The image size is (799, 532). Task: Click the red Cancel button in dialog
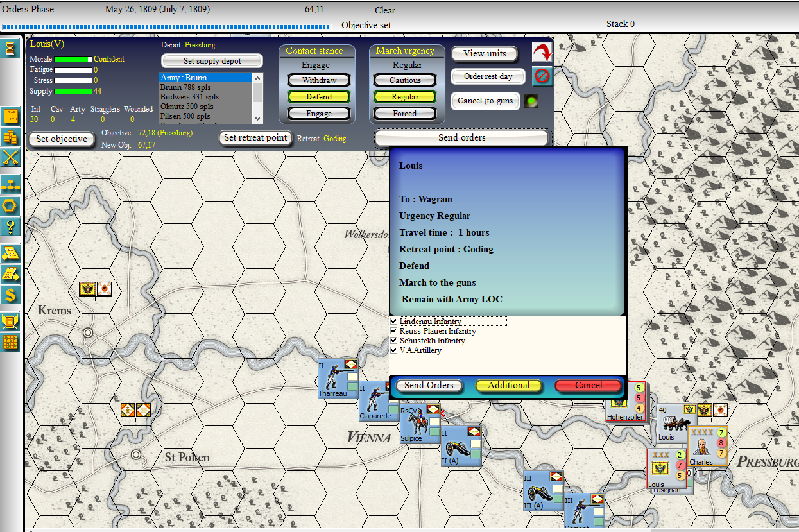coord(589,386)
